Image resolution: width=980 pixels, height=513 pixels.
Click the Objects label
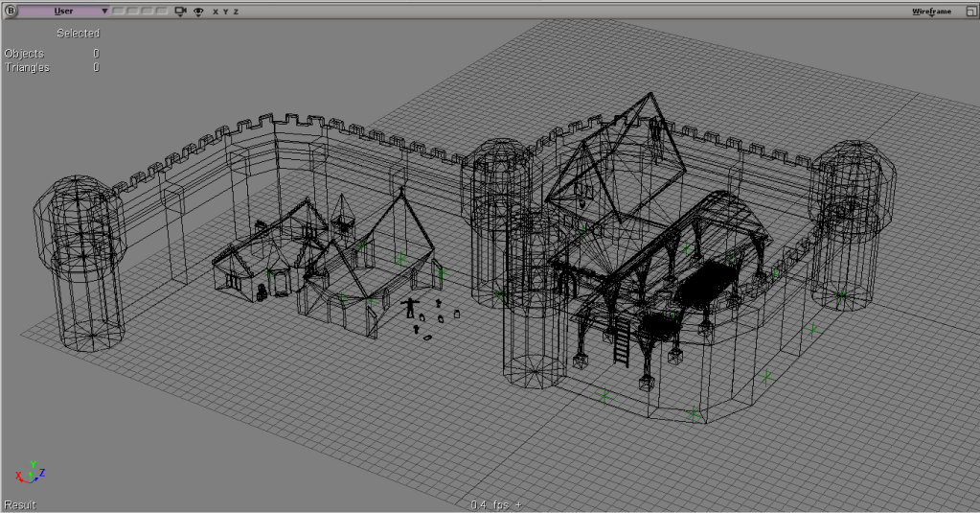[x=24, y=54]
